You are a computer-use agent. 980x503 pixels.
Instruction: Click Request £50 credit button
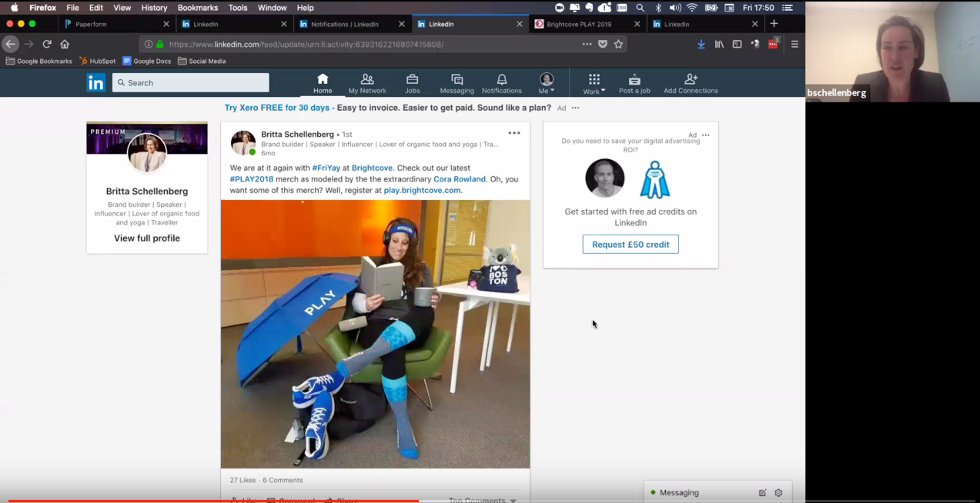click(x=630, y=245)
